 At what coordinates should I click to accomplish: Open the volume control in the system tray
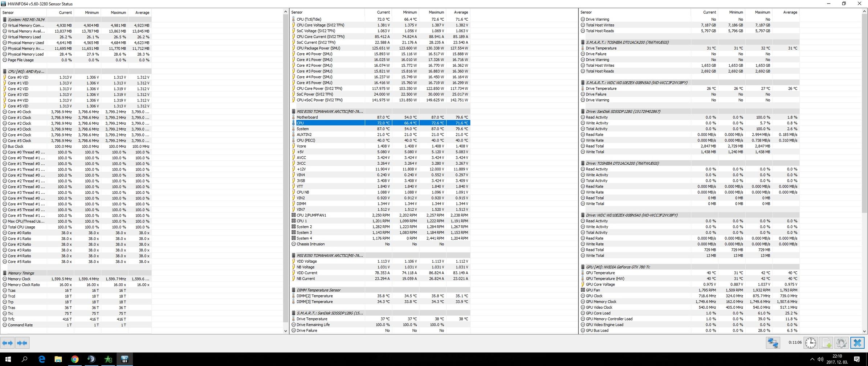click(820, 359)
